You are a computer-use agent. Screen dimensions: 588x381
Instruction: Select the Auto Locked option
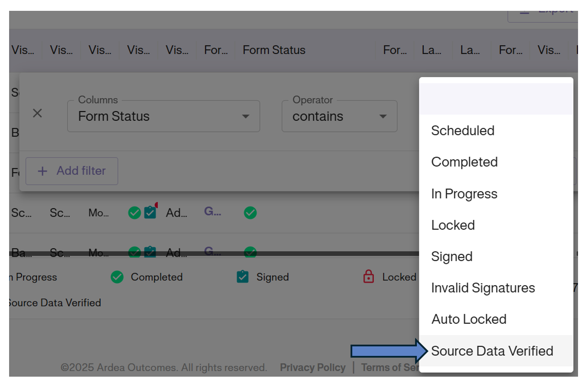469,320
